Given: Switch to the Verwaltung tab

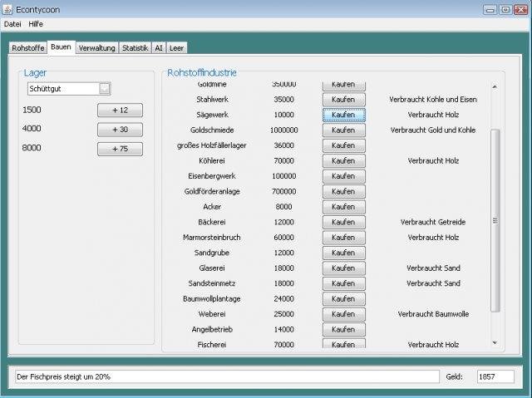Looking at the screenshot, I should point(97,48).
